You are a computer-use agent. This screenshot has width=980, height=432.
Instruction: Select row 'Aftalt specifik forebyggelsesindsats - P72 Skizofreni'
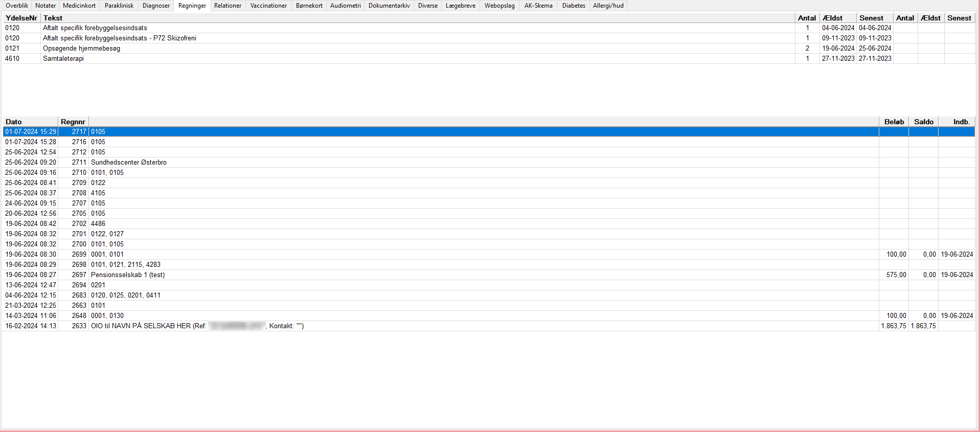489,38
